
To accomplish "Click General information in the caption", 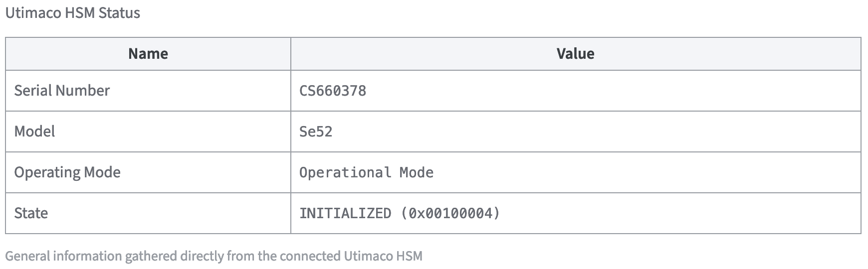I will [x=63, y=256].
